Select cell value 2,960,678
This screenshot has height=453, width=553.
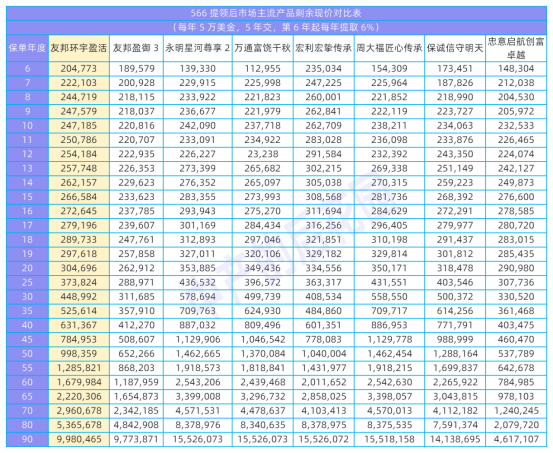click(x=79, y=411)
